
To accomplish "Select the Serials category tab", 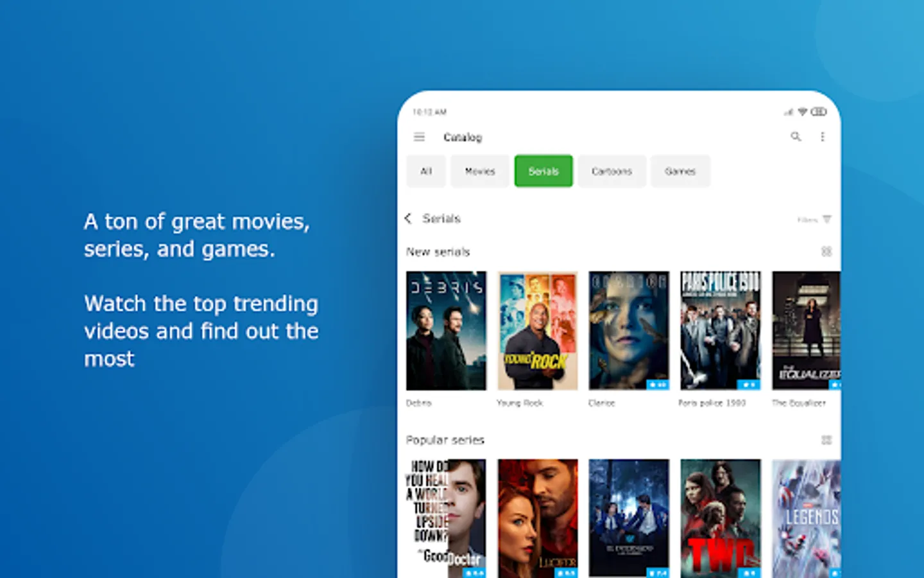I will point(543,171).
